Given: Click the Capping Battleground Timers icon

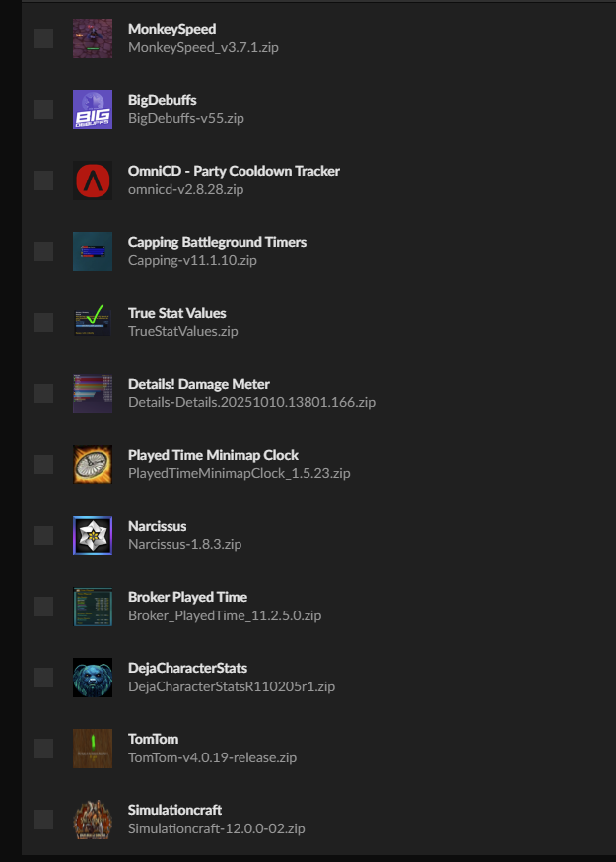Looking at the screenshot, I should point(93,251).
